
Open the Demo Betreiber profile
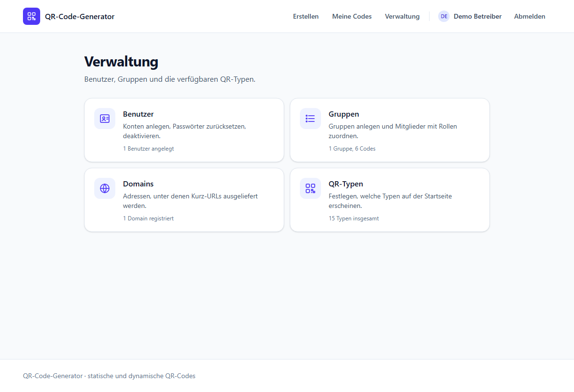(x=477, y=16)
